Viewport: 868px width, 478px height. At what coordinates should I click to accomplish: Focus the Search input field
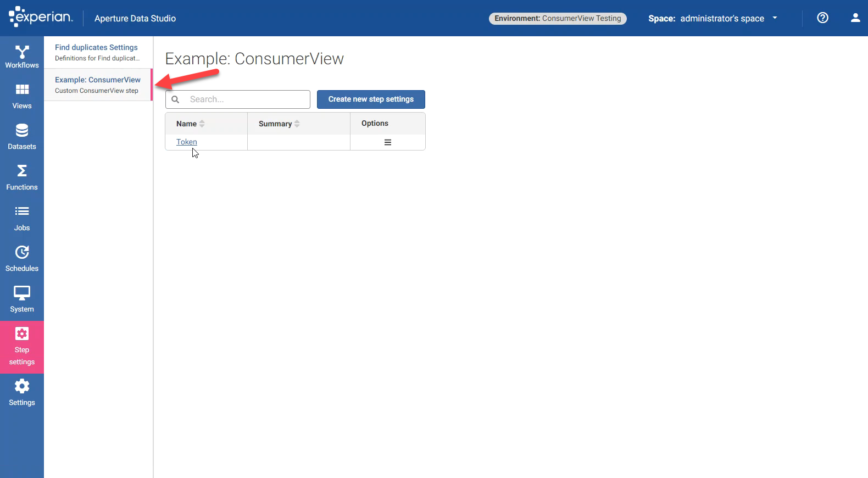click(x=238, y=99)
